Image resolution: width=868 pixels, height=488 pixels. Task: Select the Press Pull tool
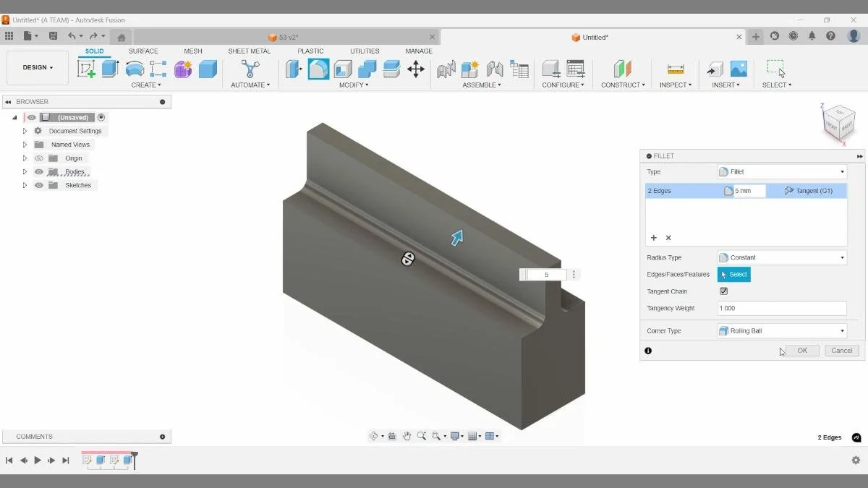294,69
